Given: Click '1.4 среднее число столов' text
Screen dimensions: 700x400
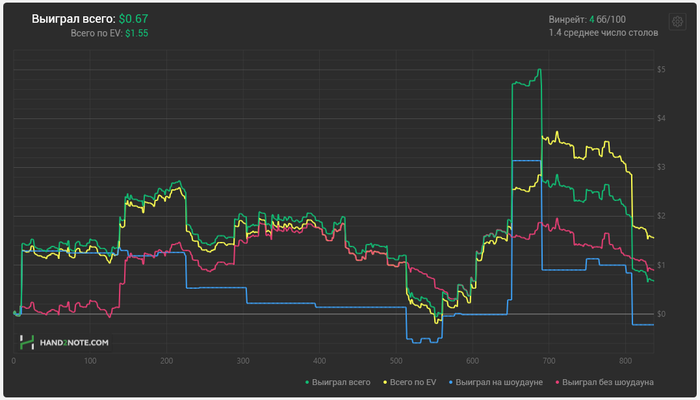Looking at the screenshot, I should point(603,33).
